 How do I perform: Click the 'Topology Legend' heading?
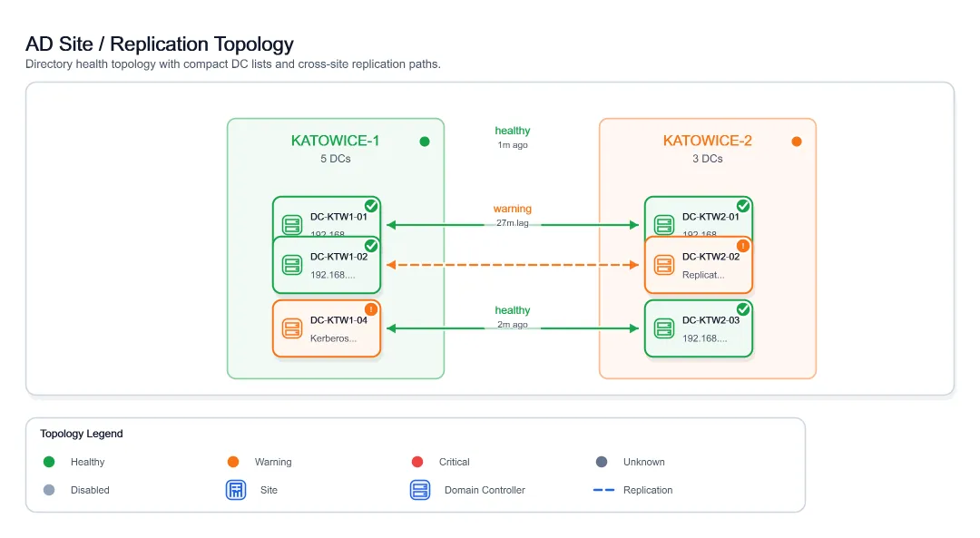82,434
